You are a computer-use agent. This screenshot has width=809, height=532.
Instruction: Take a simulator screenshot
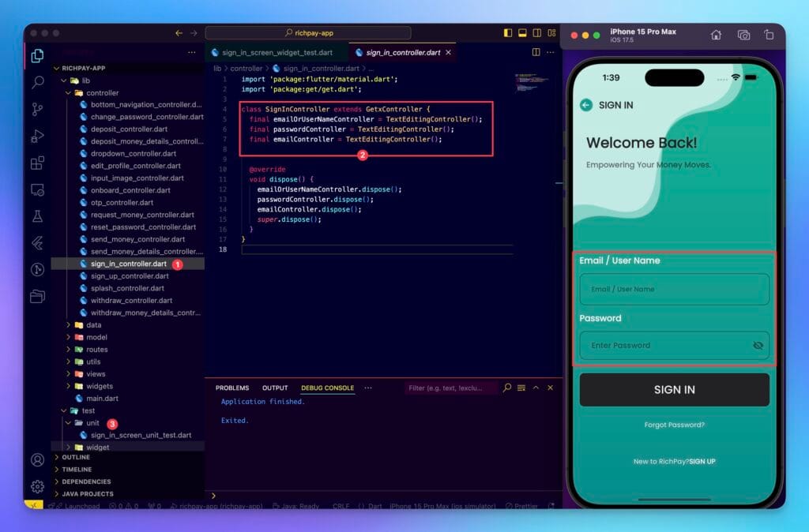(743, 35)
